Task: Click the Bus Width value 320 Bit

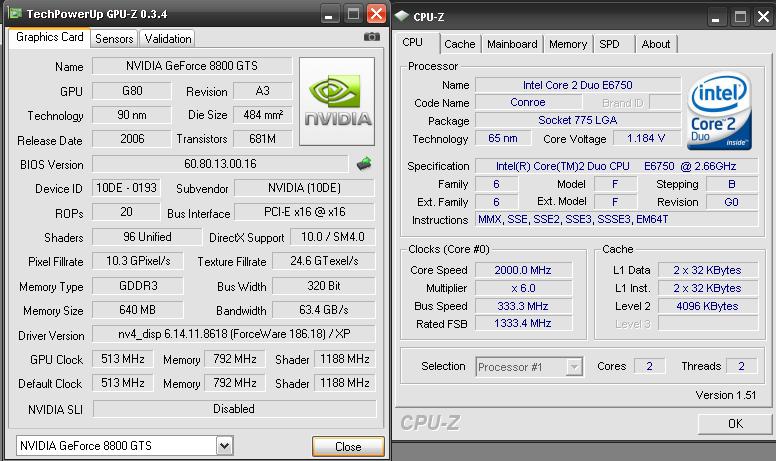Action: coord(324,285)
